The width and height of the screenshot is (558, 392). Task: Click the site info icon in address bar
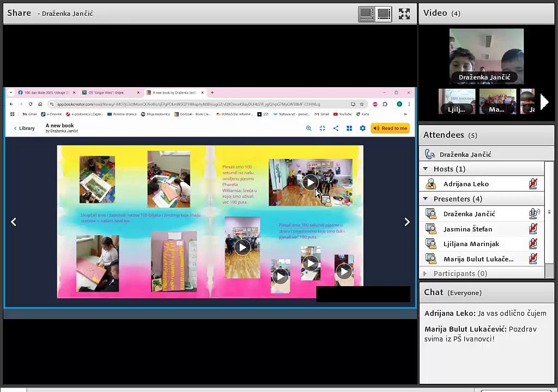coord(52,104)
